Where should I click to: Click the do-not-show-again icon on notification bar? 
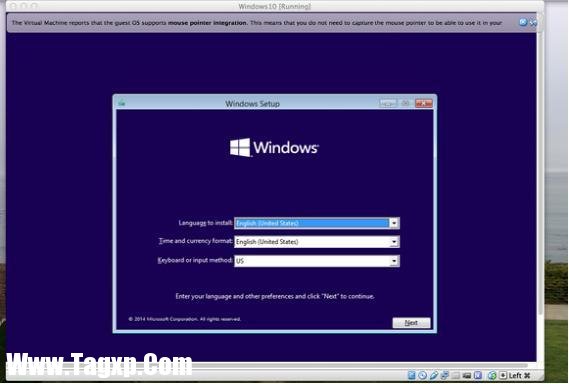click(x=533, y=23)
